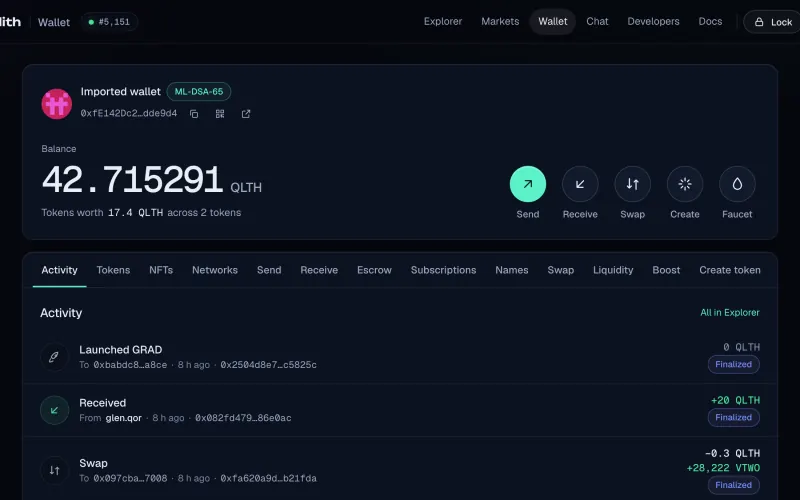The width and height of the screenshot is (800, 500).
Task: Click the Tokens worth 17.4 QLTH text
Action: [x=141, y=213]
